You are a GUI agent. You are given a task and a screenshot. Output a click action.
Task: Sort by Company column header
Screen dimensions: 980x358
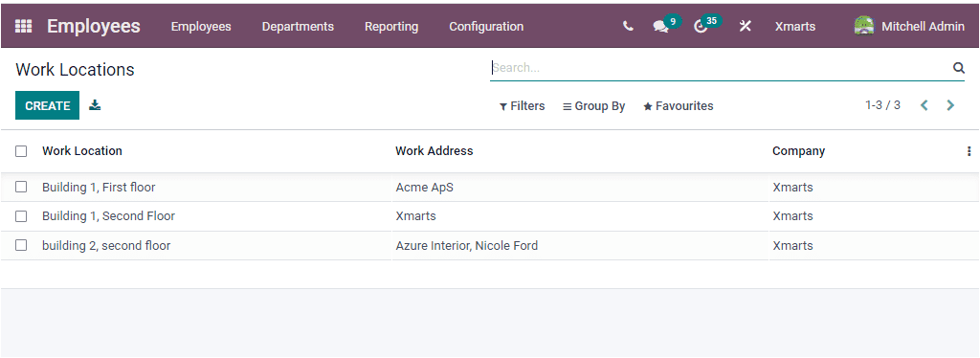coord(799,151)
